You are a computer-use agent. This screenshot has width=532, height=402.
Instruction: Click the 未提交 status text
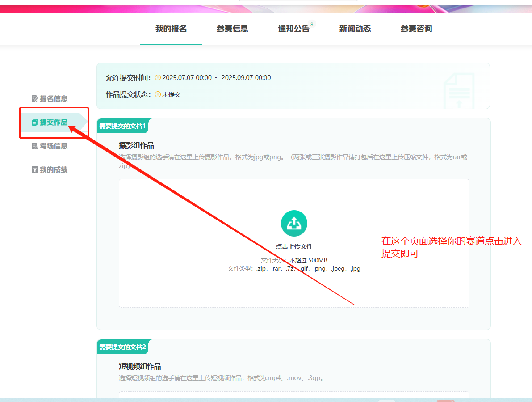[x=172, y=95]
